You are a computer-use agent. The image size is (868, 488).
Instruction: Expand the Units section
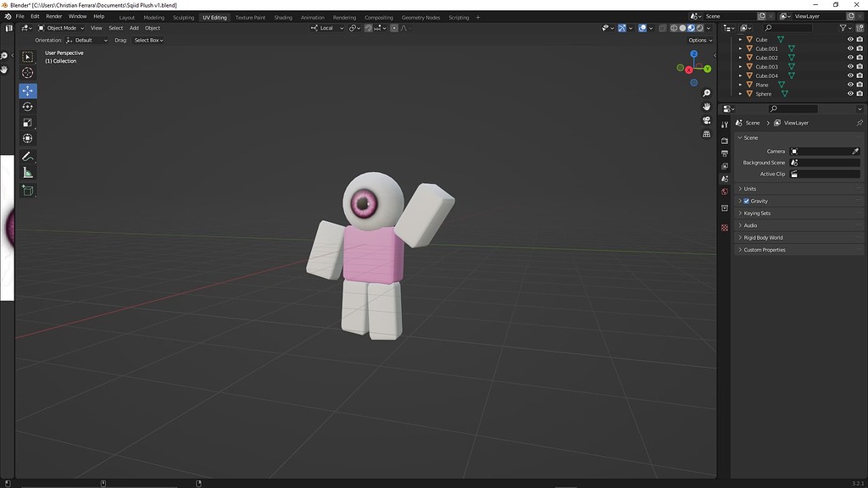point(751,188)
